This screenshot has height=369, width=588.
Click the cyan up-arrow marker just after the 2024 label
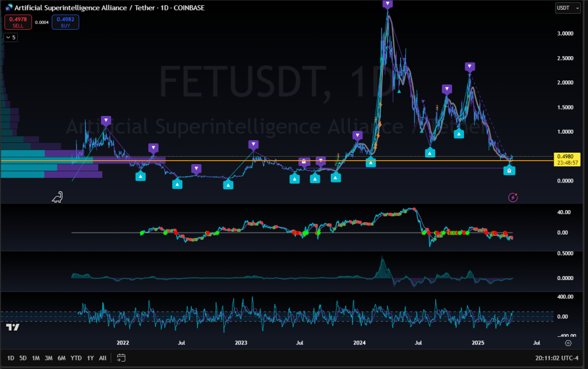[370, 162]
